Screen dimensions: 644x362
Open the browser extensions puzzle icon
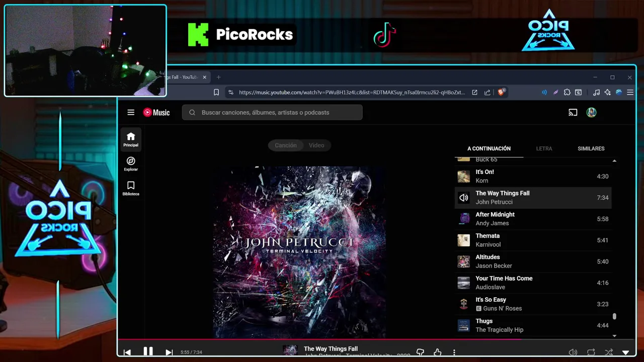[x=567, y=92]
